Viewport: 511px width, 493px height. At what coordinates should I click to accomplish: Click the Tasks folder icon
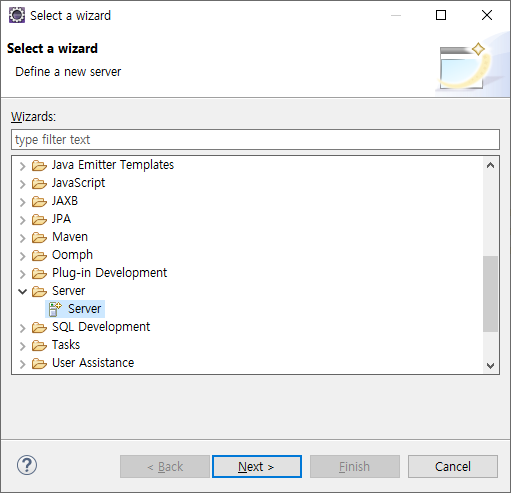[39, 345]
